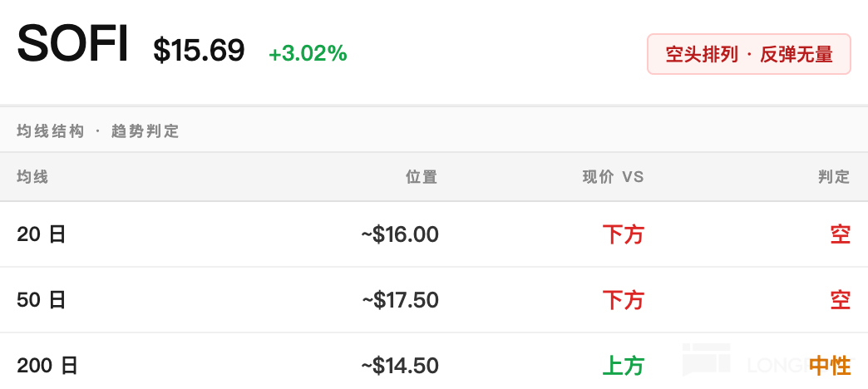This screenshot has height=389, width=868.
Task: Click the 中性 verdict in 200 日 row
Action: [830, 366]
